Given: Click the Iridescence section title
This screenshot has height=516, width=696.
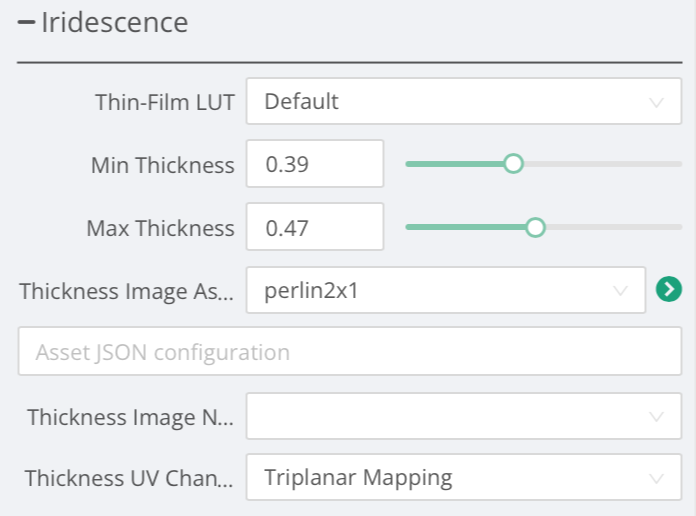Looking at the screenshot, I should [x=114, y=22].
